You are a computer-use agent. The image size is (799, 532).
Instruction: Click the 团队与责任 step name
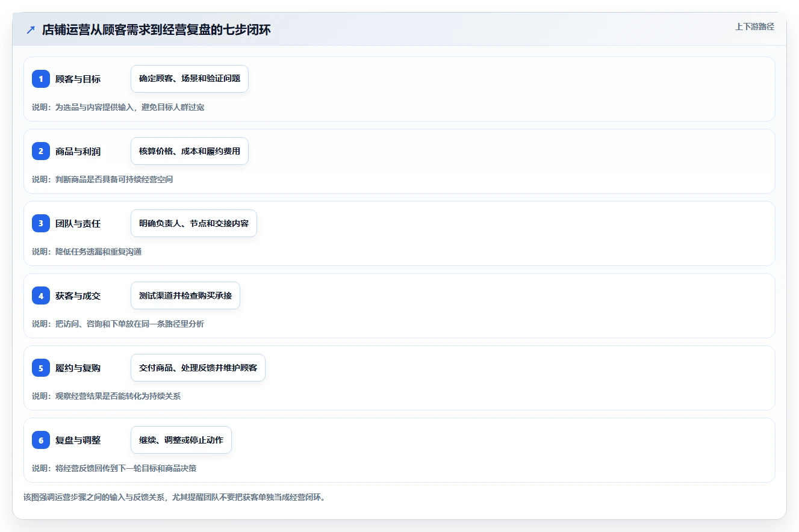tap(78, 223)
